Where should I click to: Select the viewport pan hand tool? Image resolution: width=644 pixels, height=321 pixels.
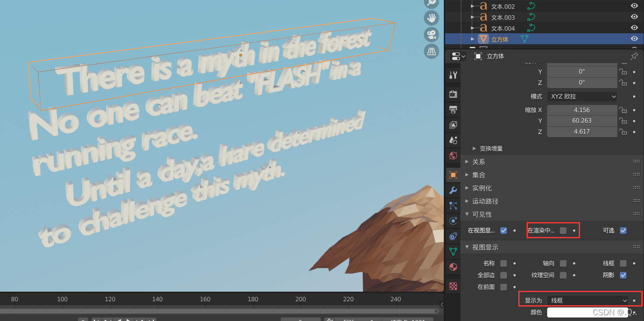click(x=432, y=18)
